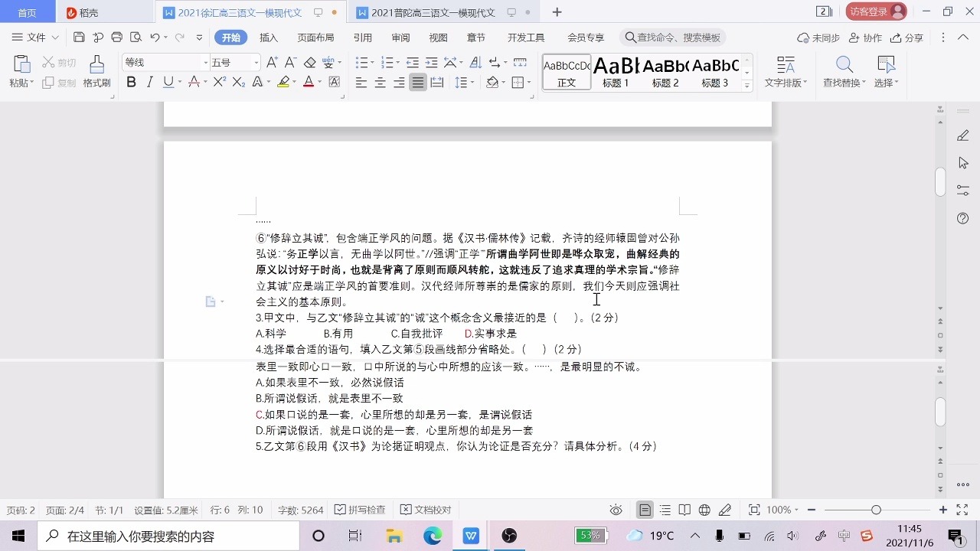This screenshot has width=980, height=551.
Task: Open Find and Replace (查找替换) magnifier
Action: point(844,65)
